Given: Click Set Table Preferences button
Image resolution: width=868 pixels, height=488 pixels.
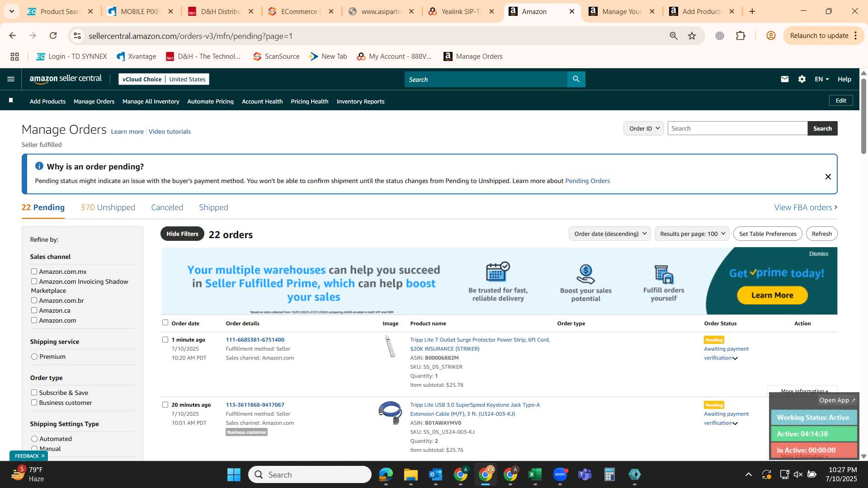Looking at the screenshot, I should pos(768,234).
